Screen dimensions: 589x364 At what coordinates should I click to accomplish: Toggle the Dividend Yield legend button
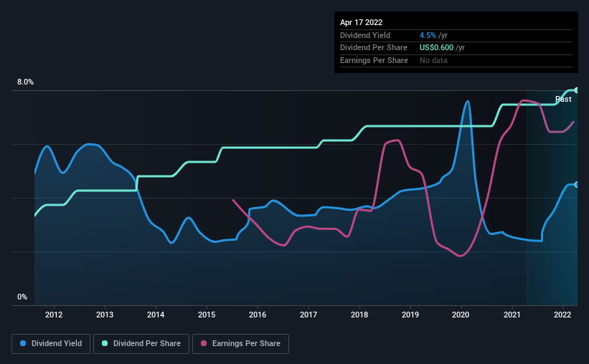coord(51,344)
